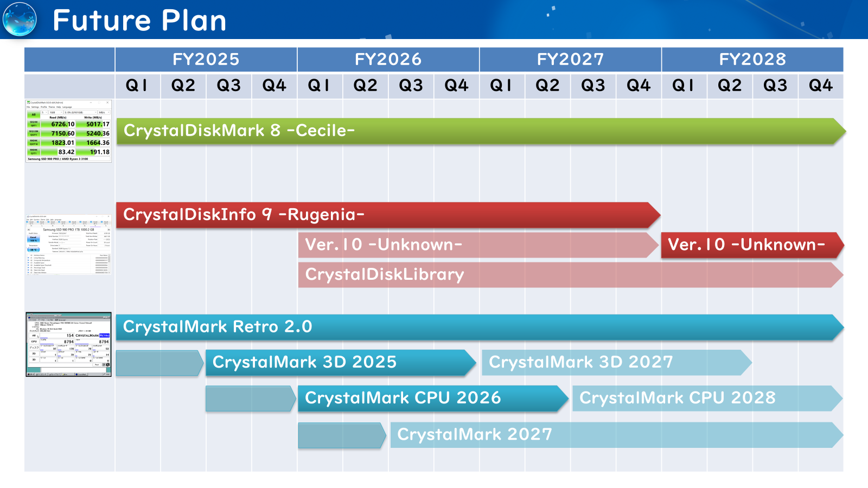The height and width of the screenshot is (488, 868).
Task: Click the crystal globe logo icon
Action: [20, 20]
